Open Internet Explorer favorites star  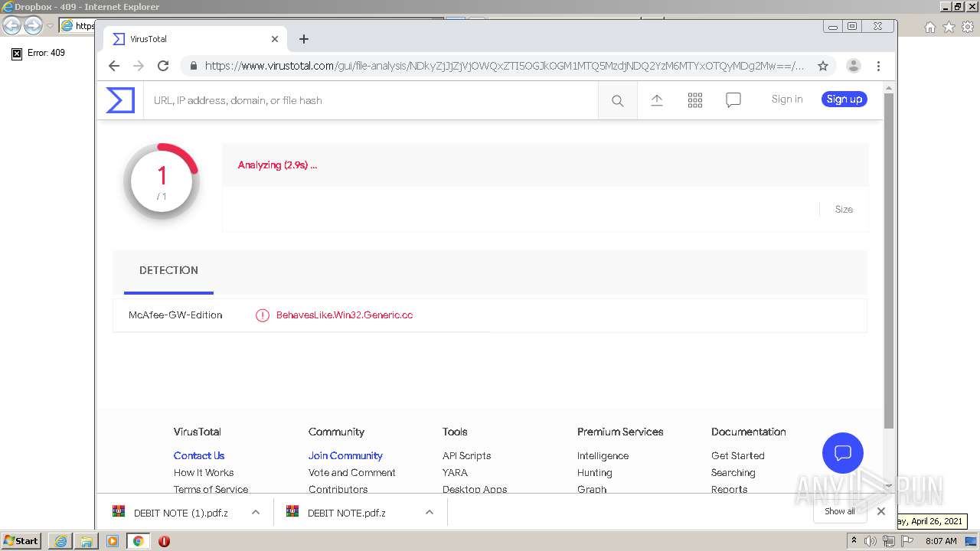coord(949,27)
